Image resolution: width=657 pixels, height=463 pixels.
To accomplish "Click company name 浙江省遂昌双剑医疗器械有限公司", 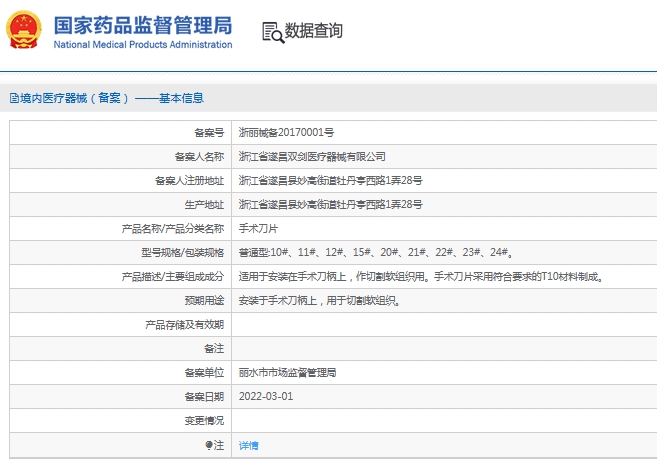I will click(312, 157).
